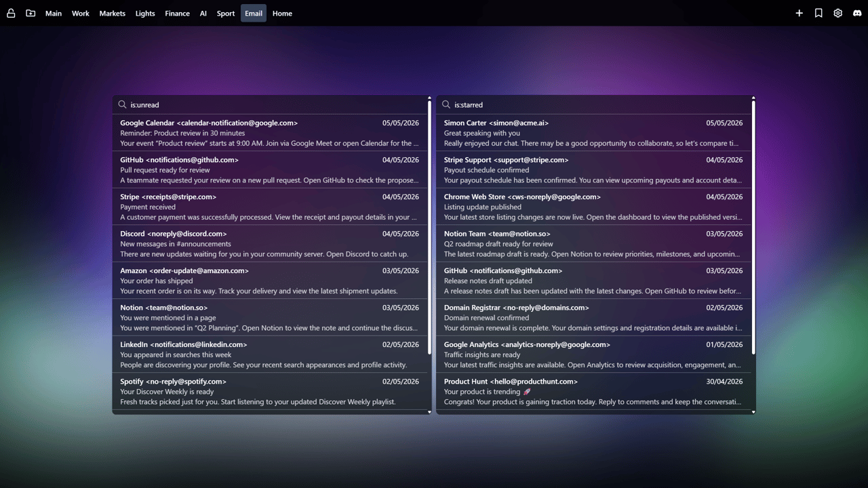The width and height of the screenshot is (868, 488).
Task: Click the starred list scroll-up arrow
Action: [753, 98]
